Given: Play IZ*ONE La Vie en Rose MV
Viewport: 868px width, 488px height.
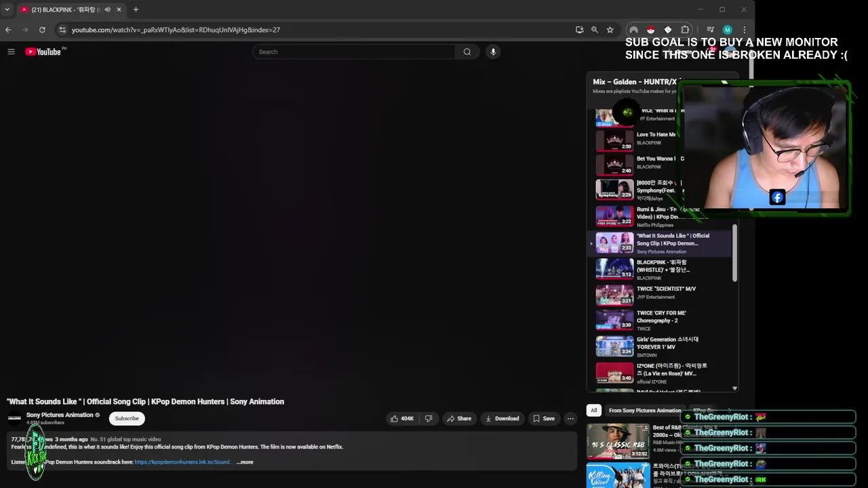Looking at the screenshot, I should point(660,373).
